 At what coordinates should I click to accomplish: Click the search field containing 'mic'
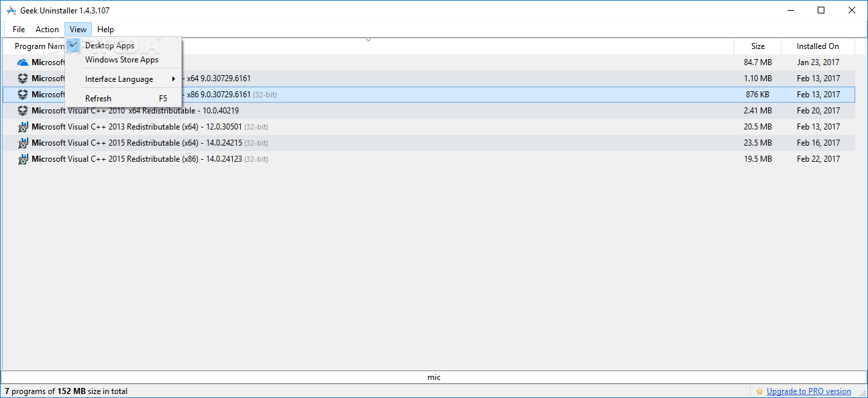tap(434, 377)
